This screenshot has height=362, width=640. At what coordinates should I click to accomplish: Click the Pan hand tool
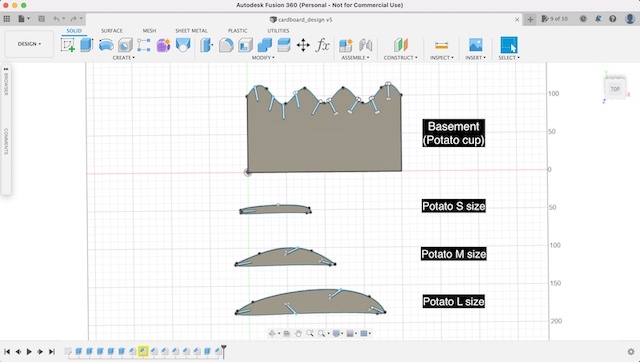298,333
